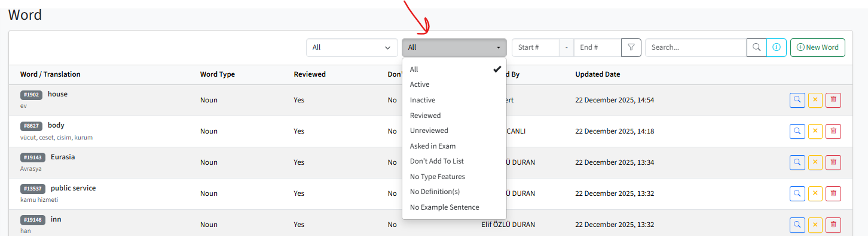
Task: Click the Word / Translation column header
Action: tap(50, 74)
